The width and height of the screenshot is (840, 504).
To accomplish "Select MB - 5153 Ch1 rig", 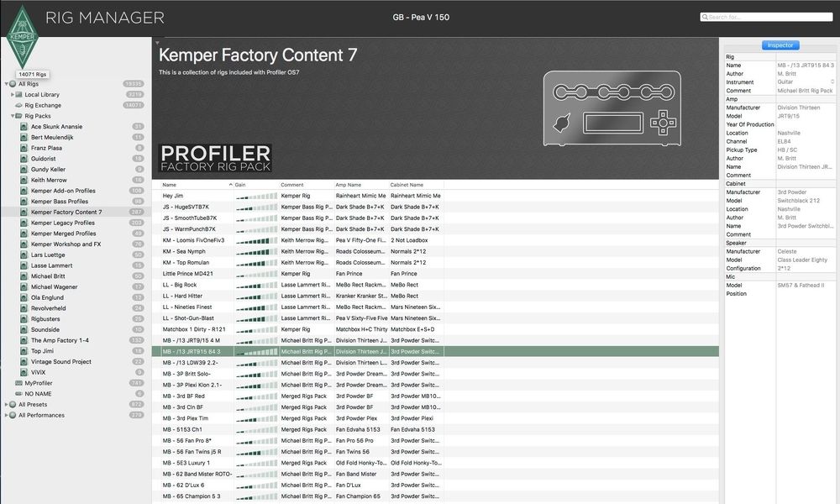I will point(435,429).
